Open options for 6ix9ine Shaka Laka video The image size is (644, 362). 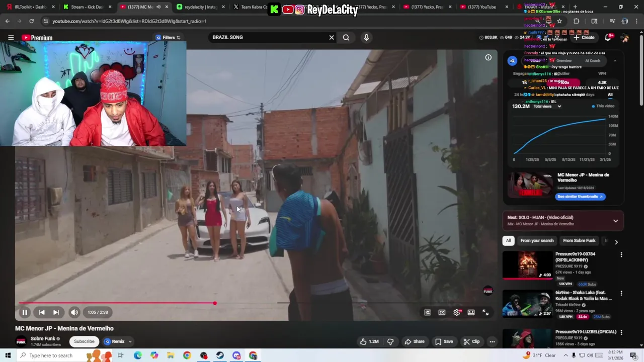pos(621,294)
